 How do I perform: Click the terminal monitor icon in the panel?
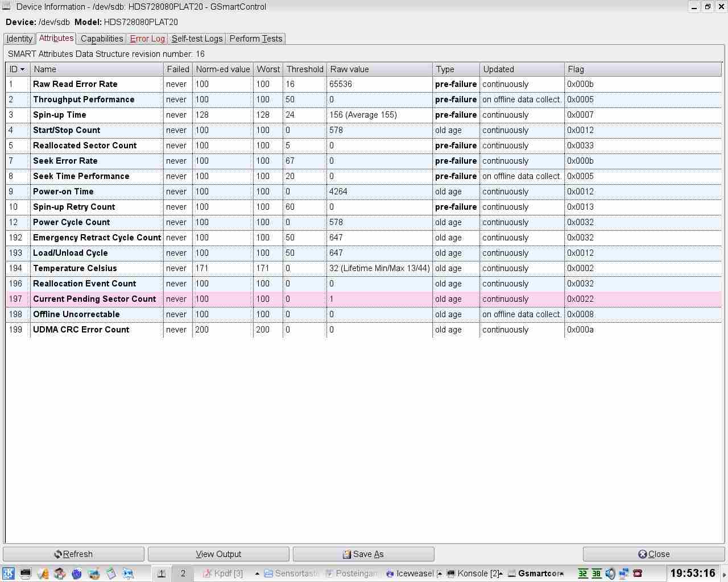26,573
